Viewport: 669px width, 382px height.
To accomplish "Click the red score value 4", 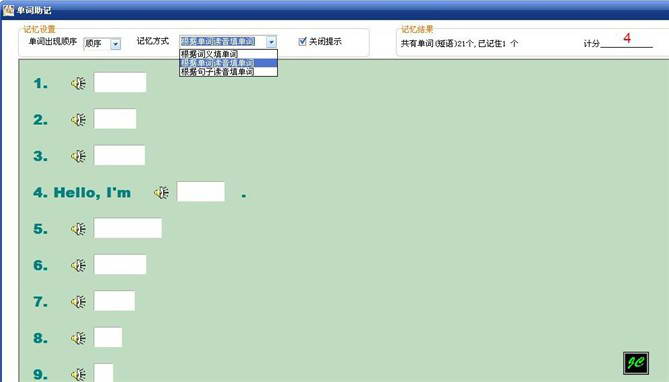I will [x=627, y=38].
